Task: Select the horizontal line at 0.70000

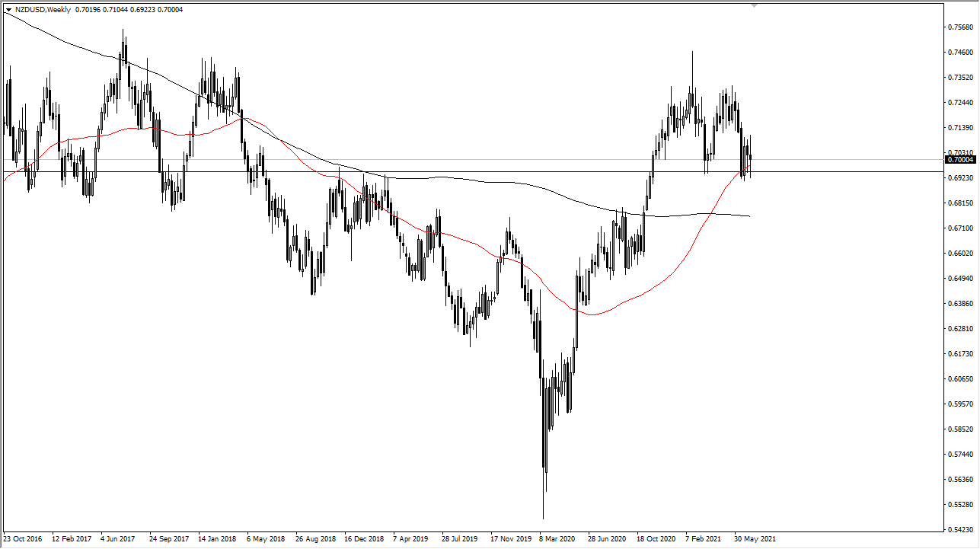Action: (x=457, y=171)
